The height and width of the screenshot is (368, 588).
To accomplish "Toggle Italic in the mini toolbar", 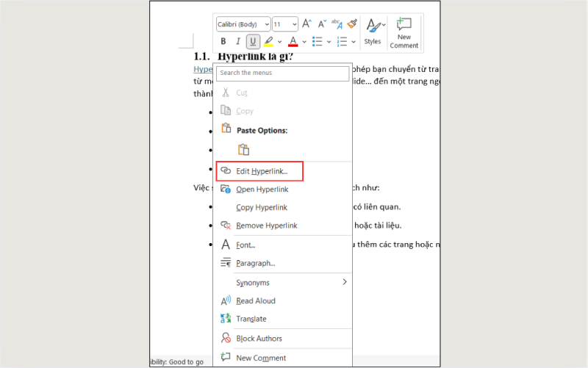I will pos(237,42).
